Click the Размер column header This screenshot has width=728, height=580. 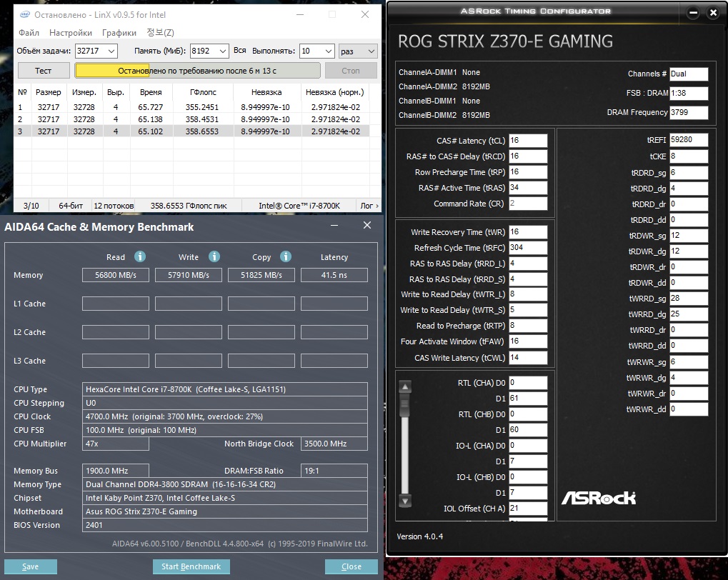(49, 92)
